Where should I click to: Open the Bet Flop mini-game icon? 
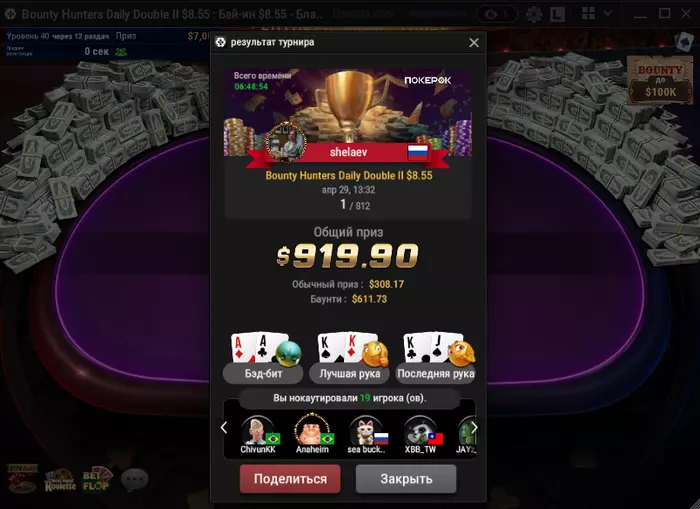point(97,479)
